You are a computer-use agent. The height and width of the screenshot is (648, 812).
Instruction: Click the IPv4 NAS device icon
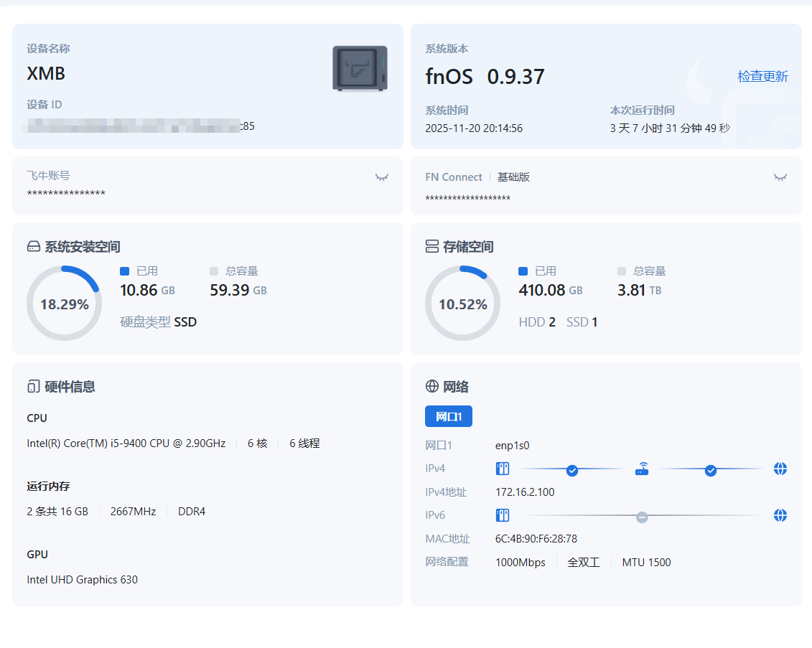click(x=503, y=469)
